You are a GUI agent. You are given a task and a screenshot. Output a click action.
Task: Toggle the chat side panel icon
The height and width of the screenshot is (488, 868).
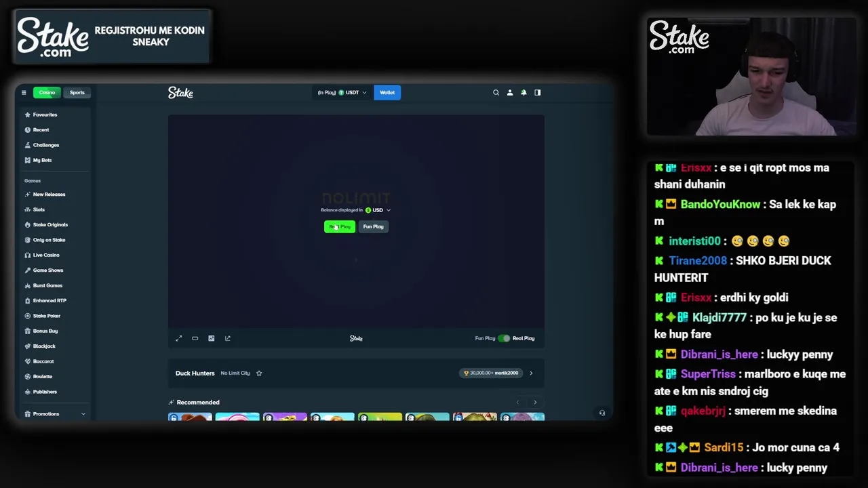click(538, 92)
